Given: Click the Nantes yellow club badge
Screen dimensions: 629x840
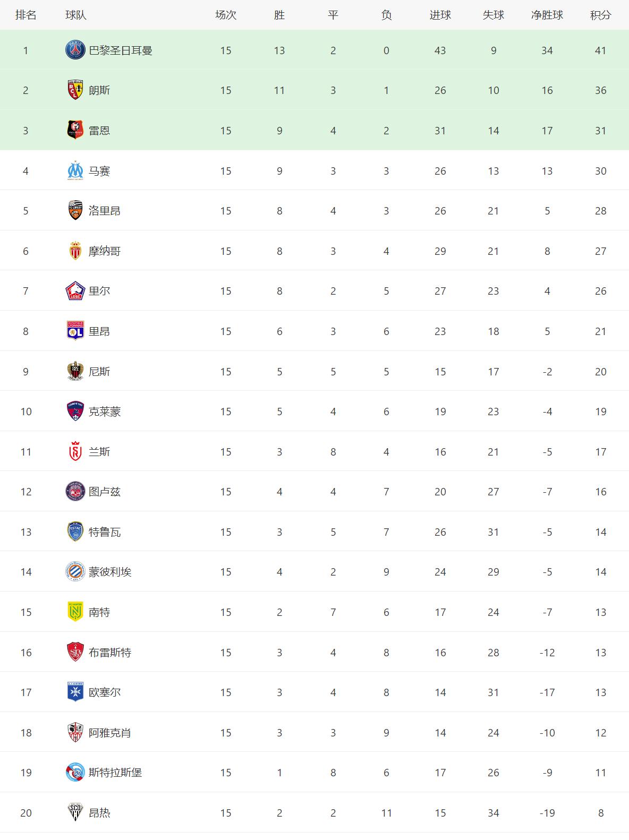Looking at the screenshot, I should coord(75,612).
